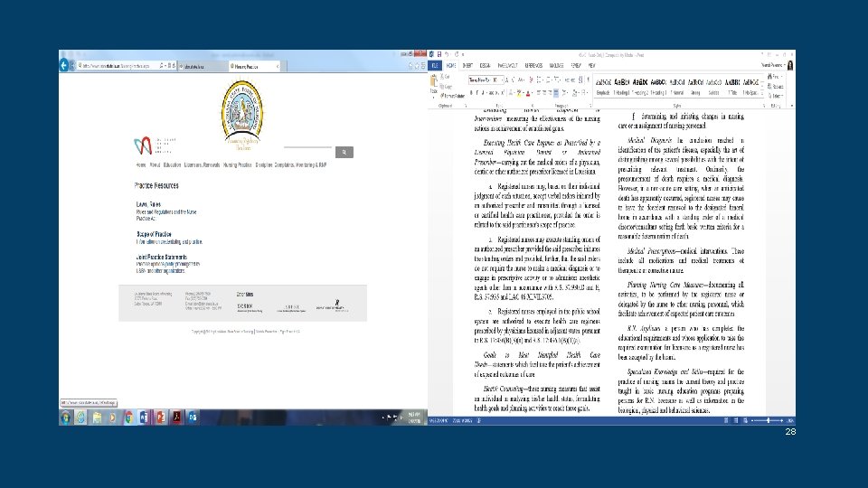Open the Windows Start button
Image resolution: width=868 pixels, height=488 pixels.
(65, 418)
